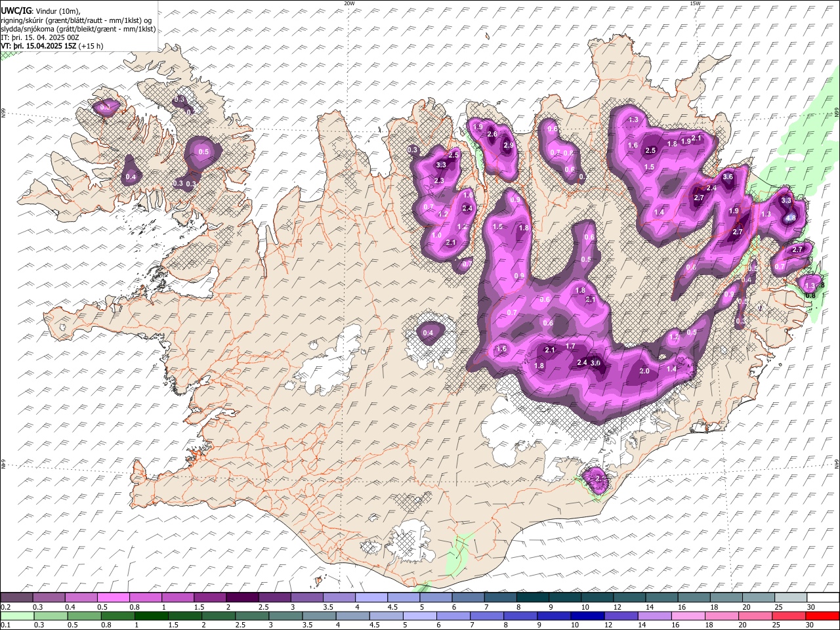Click the 'VT: þri. 15.04.2025 15Z' valid time
The image size is (840, 630).
(39, 46)
